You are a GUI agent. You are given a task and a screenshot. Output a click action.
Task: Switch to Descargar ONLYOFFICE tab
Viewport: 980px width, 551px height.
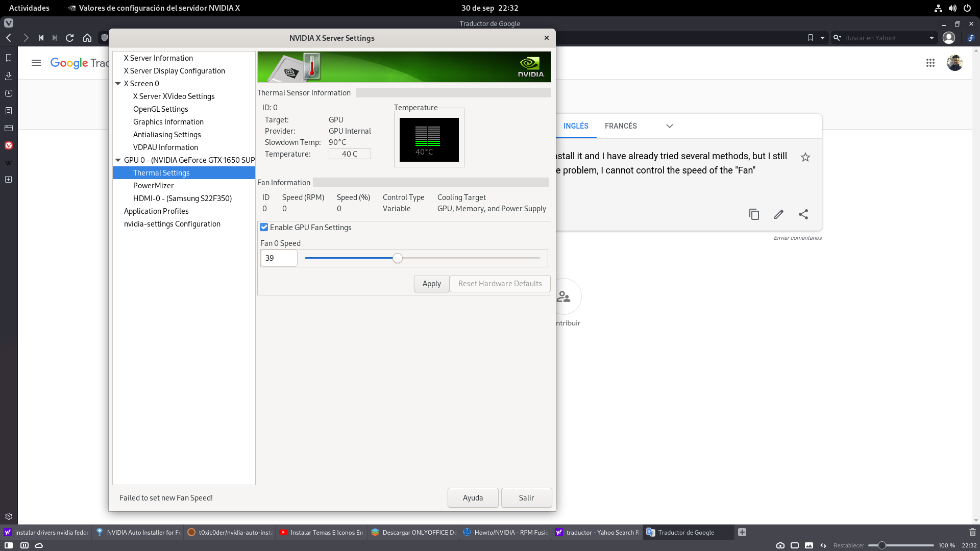pos(413,532)
